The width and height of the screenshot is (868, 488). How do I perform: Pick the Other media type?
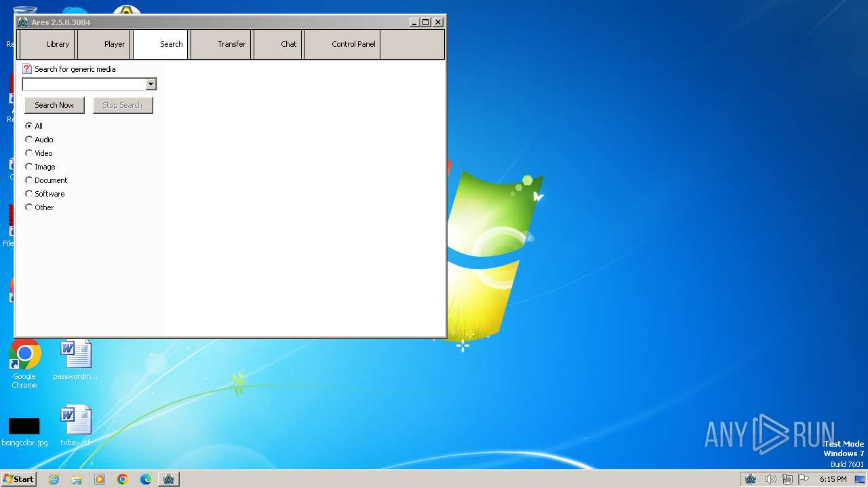(x=39, y=207)
